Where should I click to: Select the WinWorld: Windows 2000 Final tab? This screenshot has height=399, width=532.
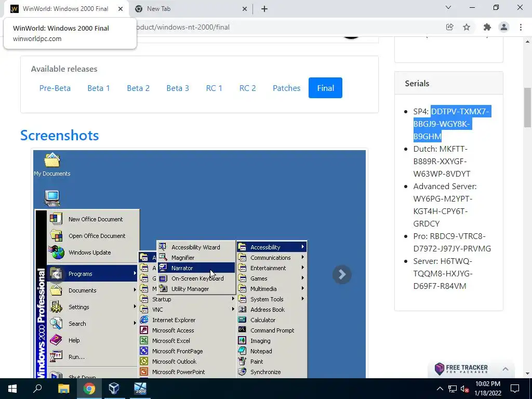66,9
